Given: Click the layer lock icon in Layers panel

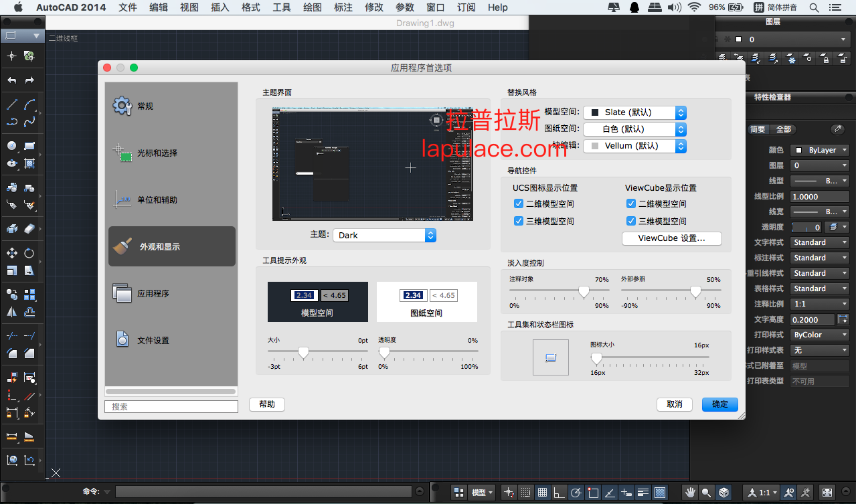Looking at the screenshot, I should tap(827, 59).
